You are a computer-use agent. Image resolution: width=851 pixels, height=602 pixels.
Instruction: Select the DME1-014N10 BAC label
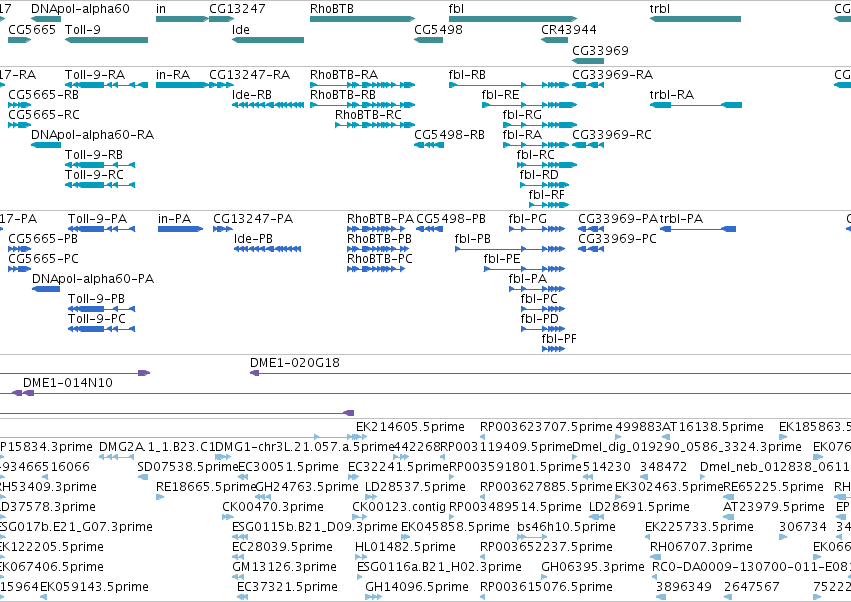coord(68,383)
